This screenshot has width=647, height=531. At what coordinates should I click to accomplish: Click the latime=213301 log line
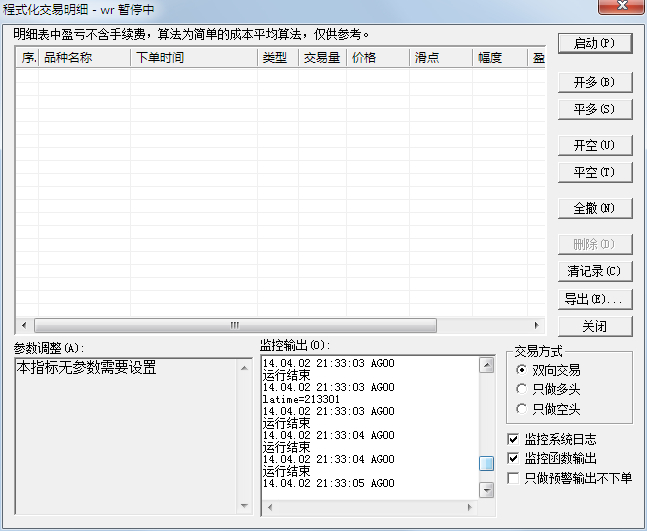pos(301,399)
